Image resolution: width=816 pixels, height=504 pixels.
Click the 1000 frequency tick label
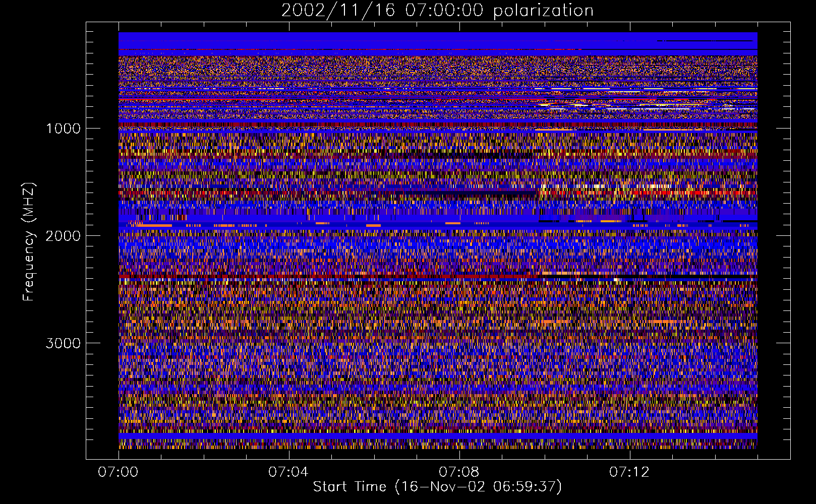coord(63,129)
